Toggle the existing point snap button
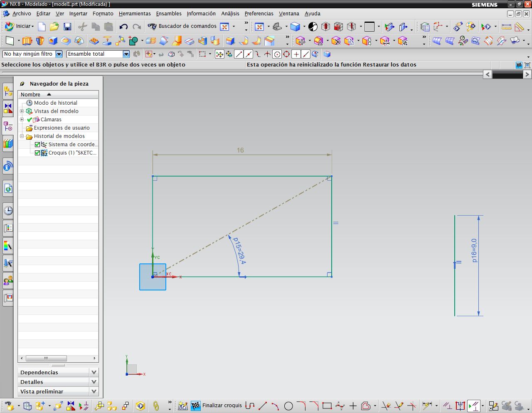 296,54
